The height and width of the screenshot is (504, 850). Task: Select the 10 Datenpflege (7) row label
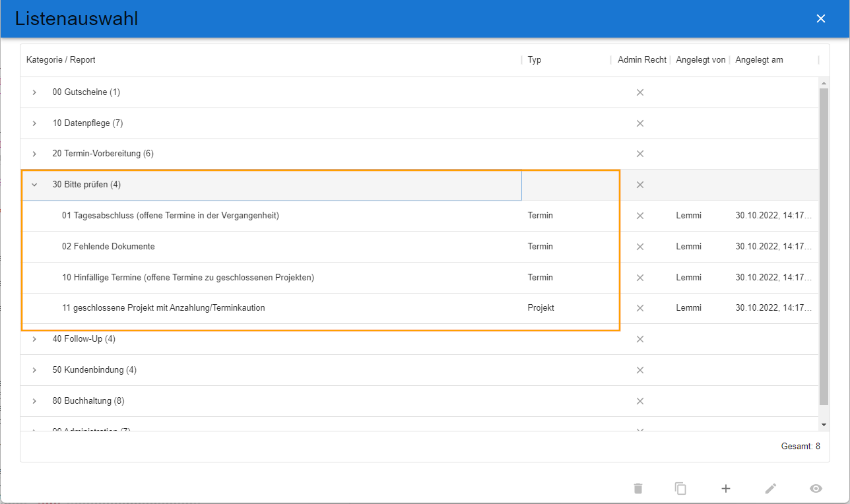click(x=88, y=123)
